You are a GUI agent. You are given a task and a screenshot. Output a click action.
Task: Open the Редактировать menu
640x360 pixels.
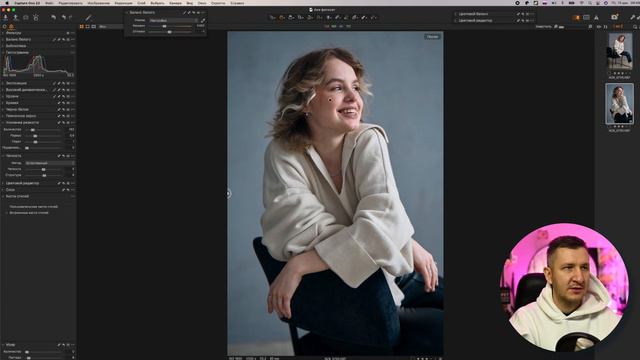70,3
